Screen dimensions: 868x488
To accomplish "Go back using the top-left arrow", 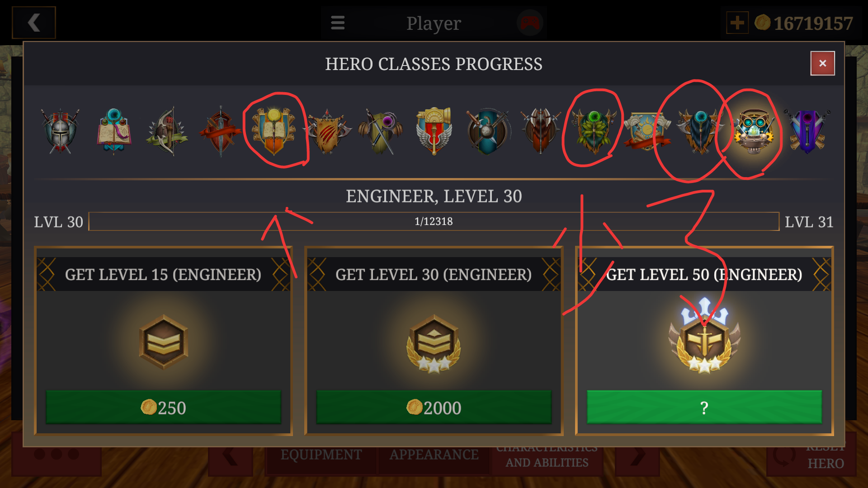I will pyautogui.click(x=34, y=23).
